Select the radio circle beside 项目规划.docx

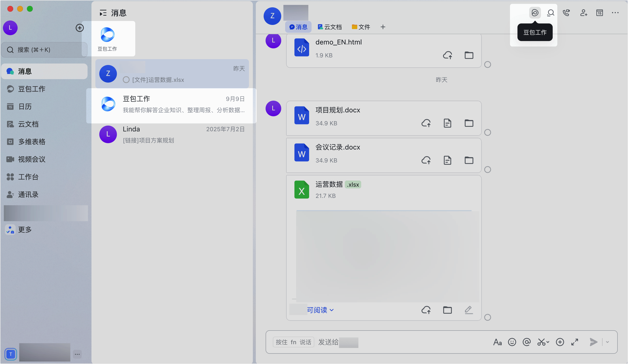[487, 132]
